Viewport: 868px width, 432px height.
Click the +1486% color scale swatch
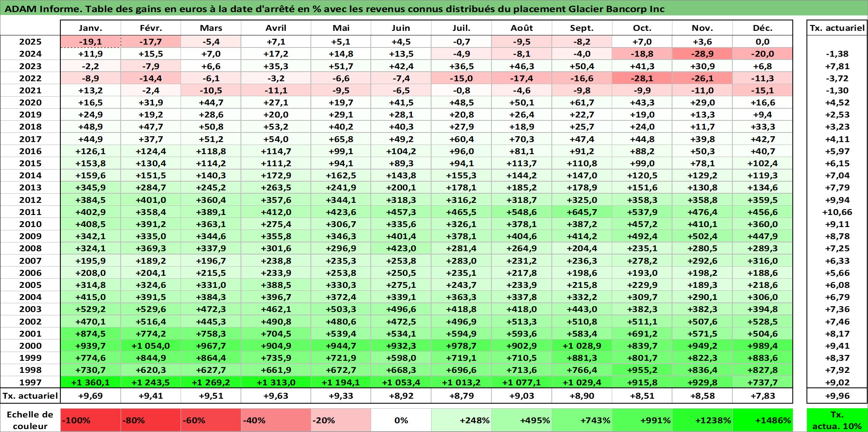(x=762, y=420)
